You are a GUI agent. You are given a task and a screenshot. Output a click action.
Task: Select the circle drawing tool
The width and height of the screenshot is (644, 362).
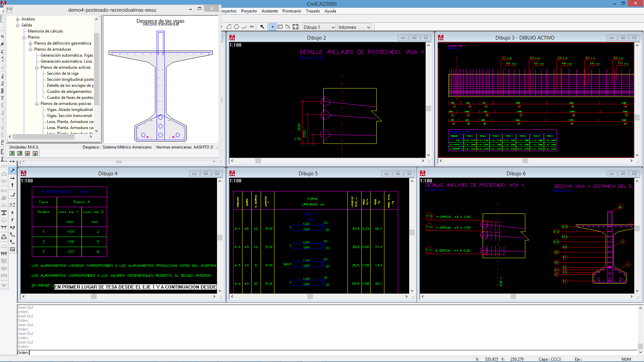click(x=236, y=27)
